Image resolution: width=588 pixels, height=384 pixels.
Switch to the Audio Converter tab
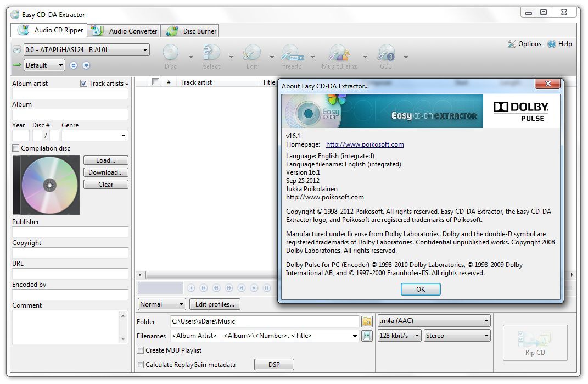tap(124, 31)
